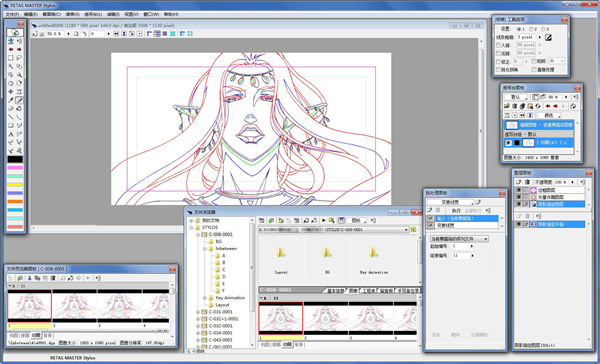Open the 文件(F) menu

click(x=12, y=14)
